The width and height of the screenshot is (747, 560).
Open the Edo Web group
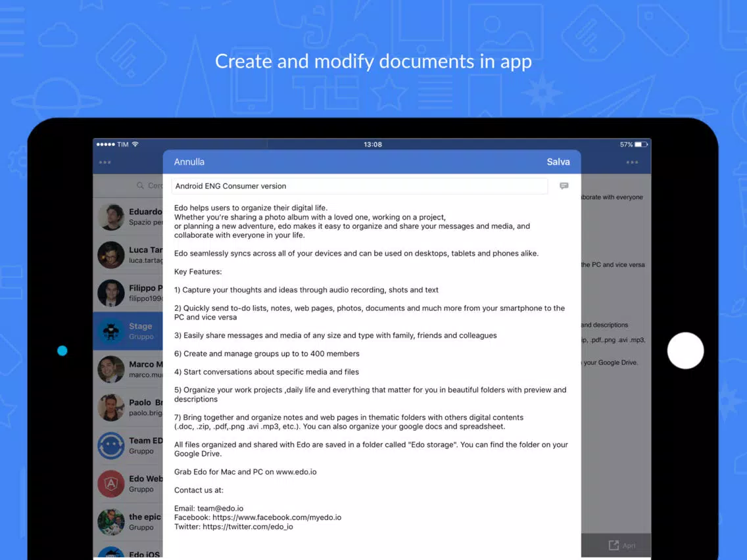coord(128,483)
